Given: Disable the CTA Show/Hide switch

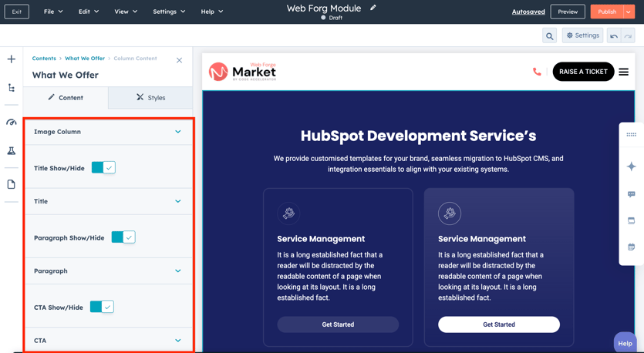Looking at the screenshot, I should 102,307.
